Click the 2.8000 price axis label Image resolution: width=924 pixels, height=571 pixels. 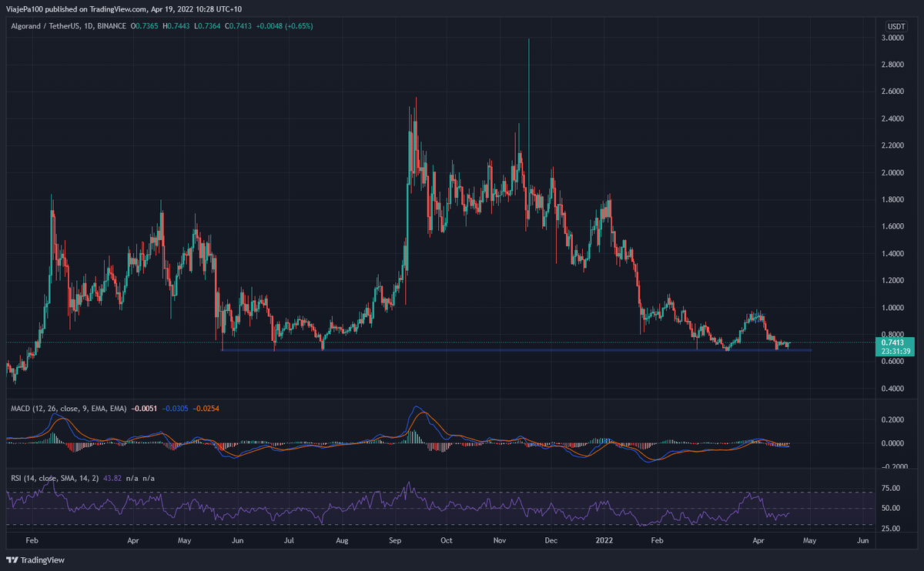(893, 65)
